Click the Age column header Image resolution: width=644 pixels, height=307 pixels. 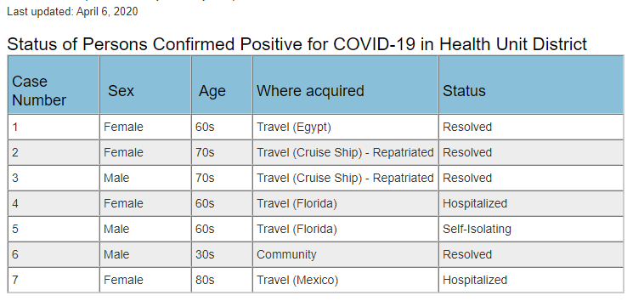click(222, 85)
